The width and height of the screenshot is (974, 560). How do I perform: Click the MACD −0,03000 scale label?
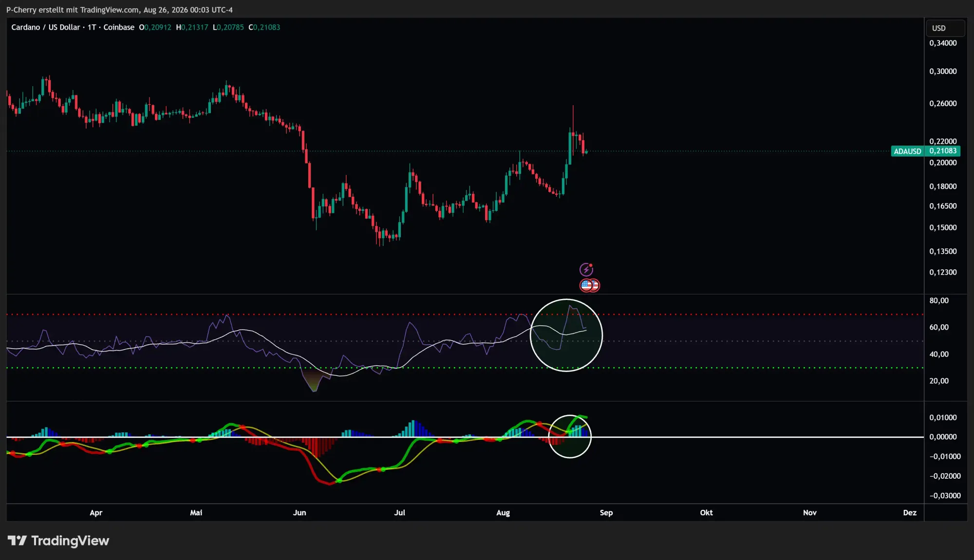coord(945,496)
